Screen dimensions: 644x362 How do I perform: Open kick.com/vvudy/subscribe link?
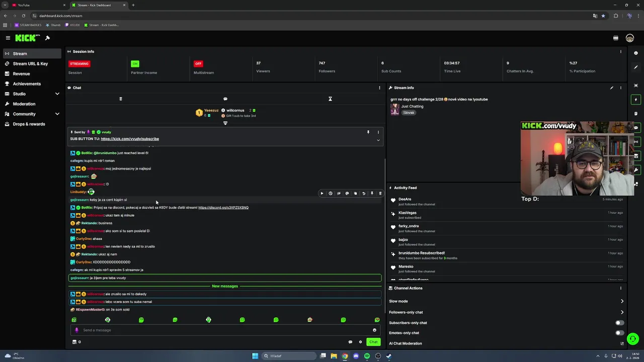130,139
